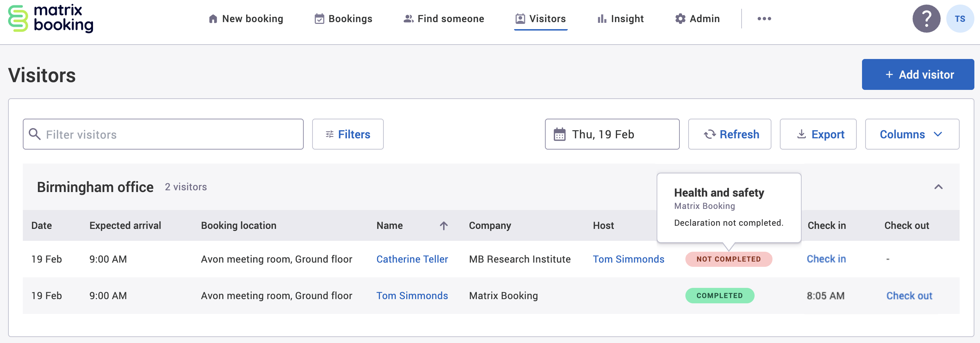This screenshot has height=343, width=980.
Task: Click the New booking home icon
Action: (x=213, y=18)
